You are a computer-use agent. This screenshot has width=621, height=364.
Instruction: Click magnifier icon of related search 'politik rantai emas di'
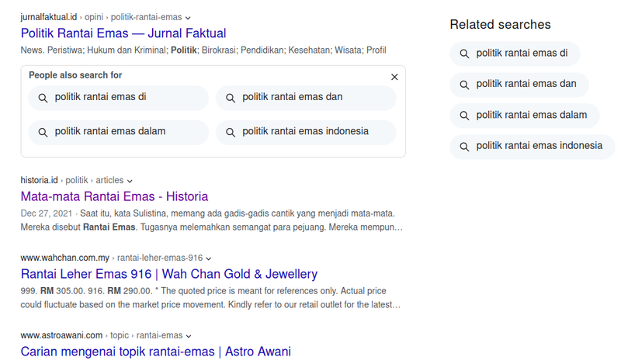pos(464,54)
